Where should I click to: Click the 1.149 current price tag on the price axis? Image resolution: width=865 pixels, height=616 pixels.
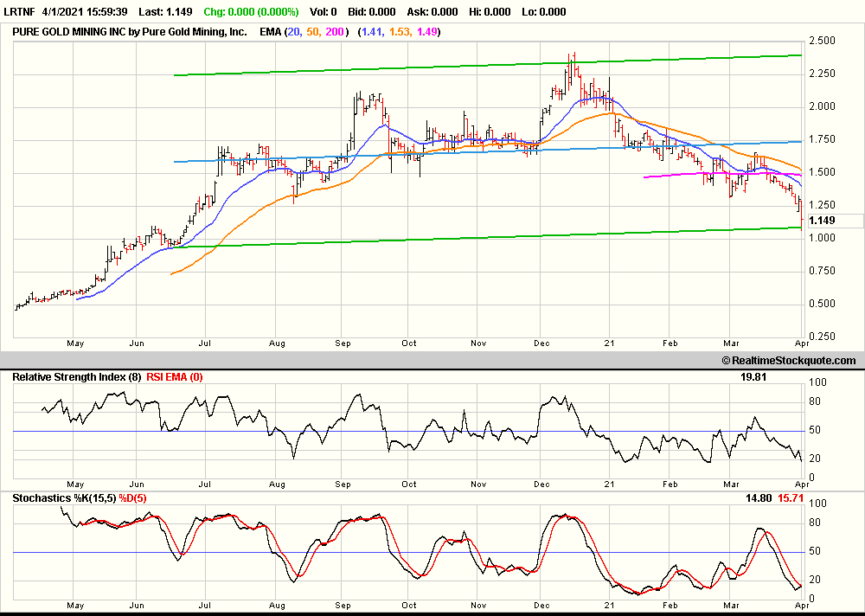click(821, 221)
